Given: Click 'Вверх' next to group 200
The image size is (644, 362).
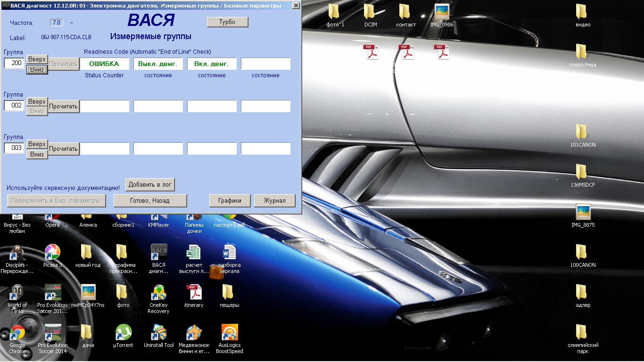Looking at the screenshot, I should [x=37, y=59].
